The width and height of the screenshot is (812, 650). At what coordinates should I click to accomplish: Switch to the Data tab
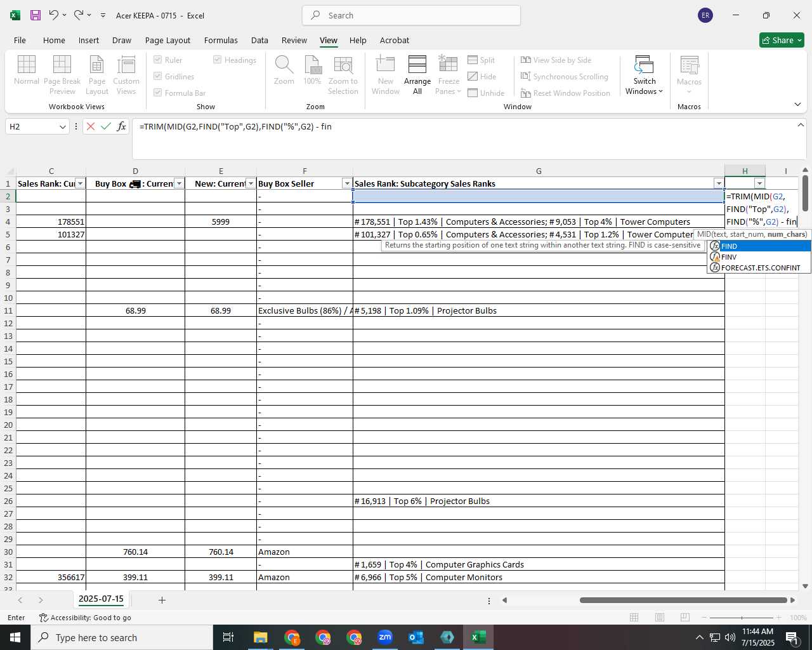coord(259,40)
